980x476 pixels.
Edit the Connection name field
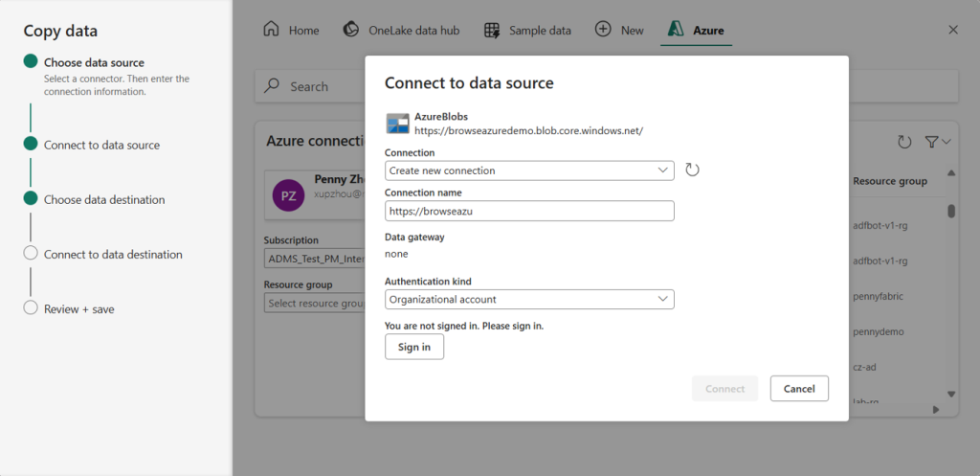click(x=529, y=211)
